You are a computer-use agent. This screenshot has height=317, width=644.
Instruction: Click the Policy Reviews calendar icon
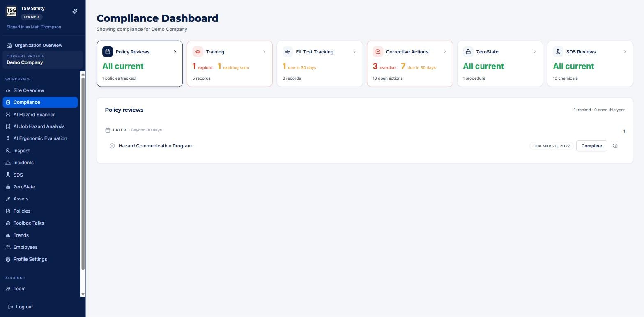click(108, 52)
